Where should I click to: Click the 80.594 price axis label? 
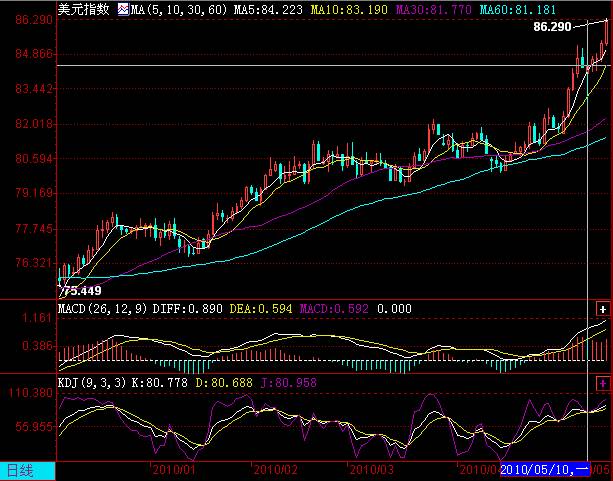point(34,159)
